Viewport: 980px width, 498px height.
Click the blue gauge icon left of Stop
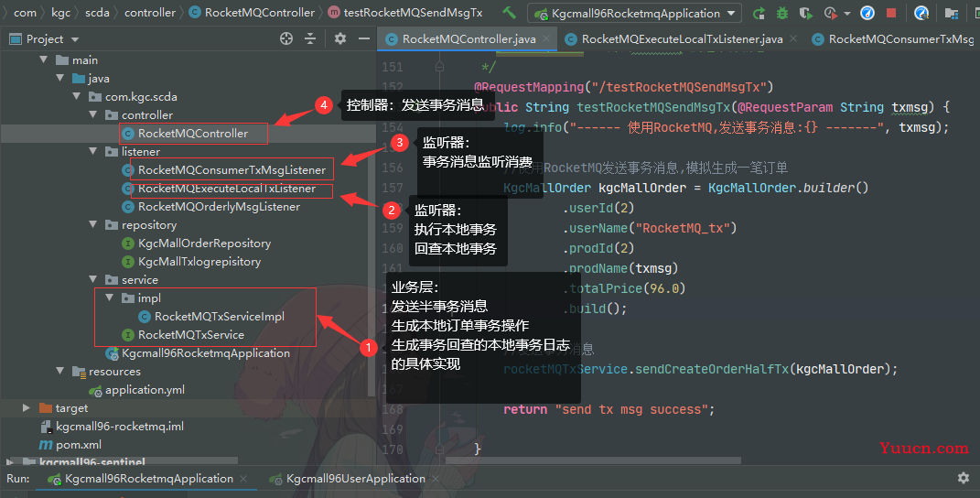coord(867,13)
